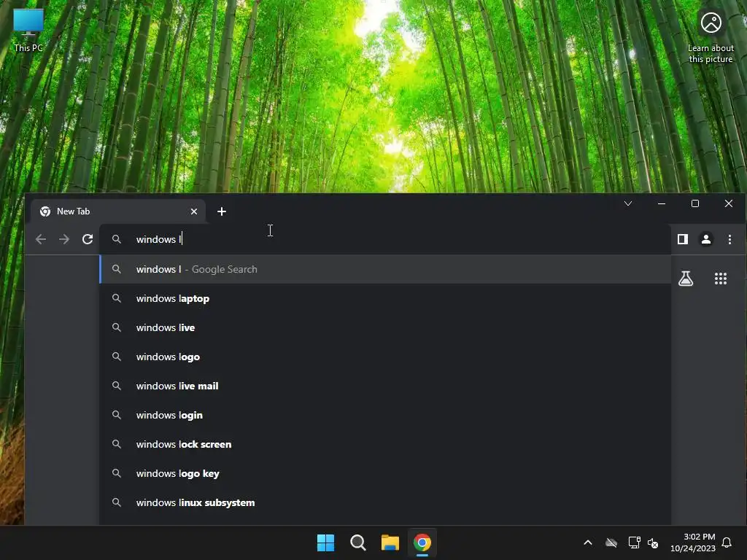
Task: Reload the page with the refresh icon
Action: 88,239
